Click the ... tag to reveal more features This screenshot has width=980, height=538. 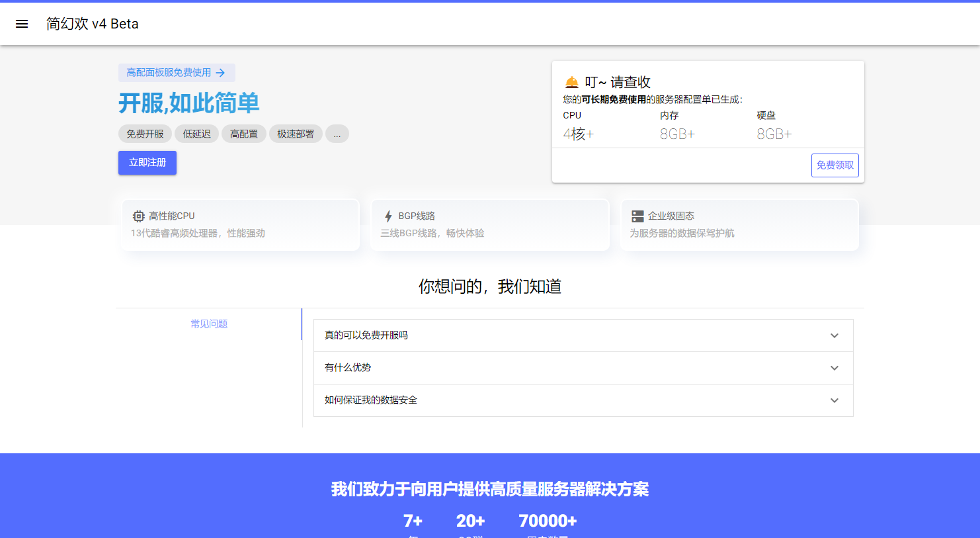pos(337,134)
